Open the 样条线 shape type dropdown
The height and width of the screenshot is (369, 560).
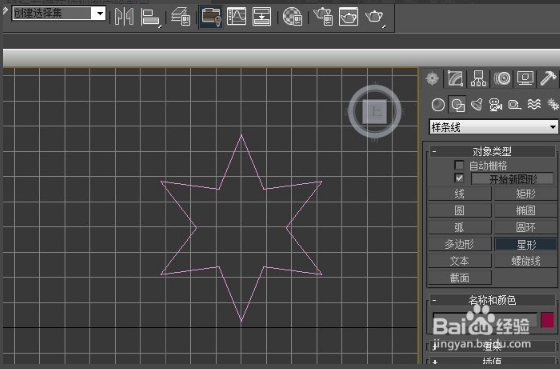pos(493,127)
